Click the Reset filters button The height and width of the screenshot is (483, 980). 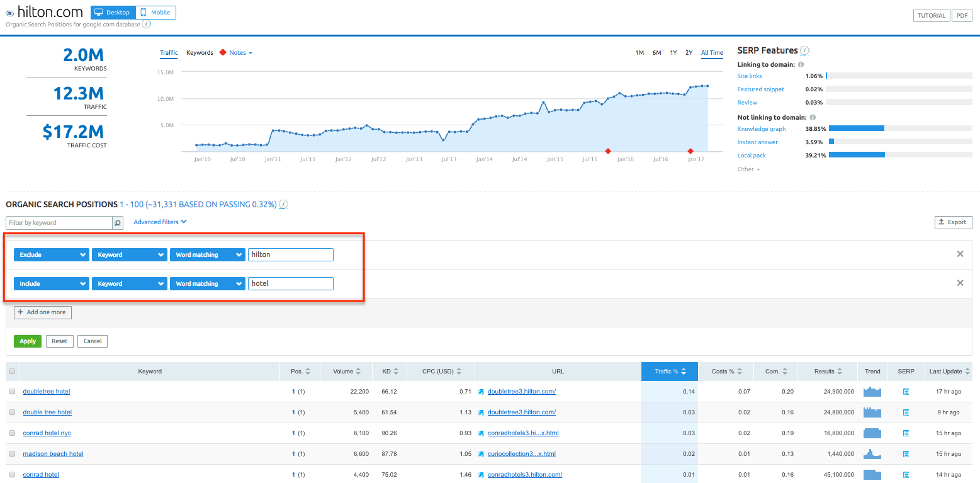60,341
